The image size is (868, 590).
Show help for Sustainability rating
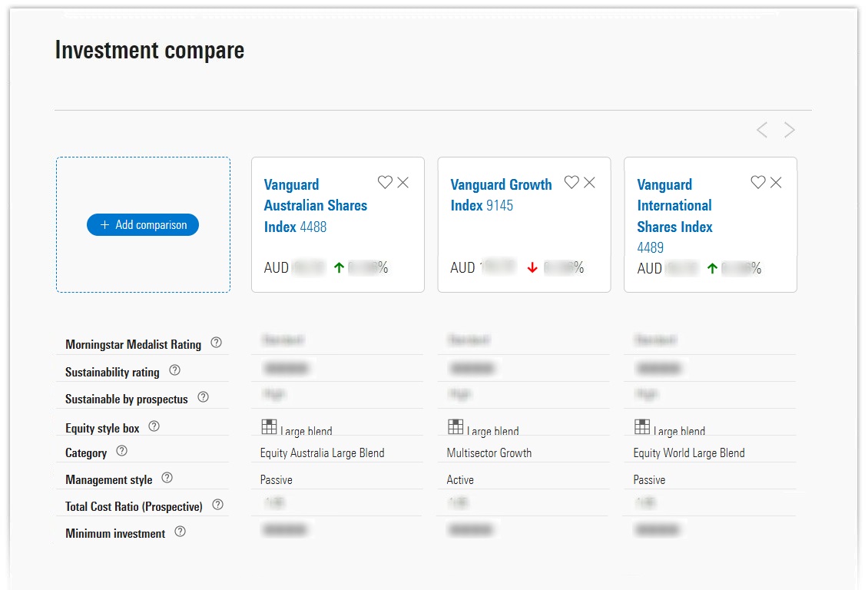pos(174,370)
